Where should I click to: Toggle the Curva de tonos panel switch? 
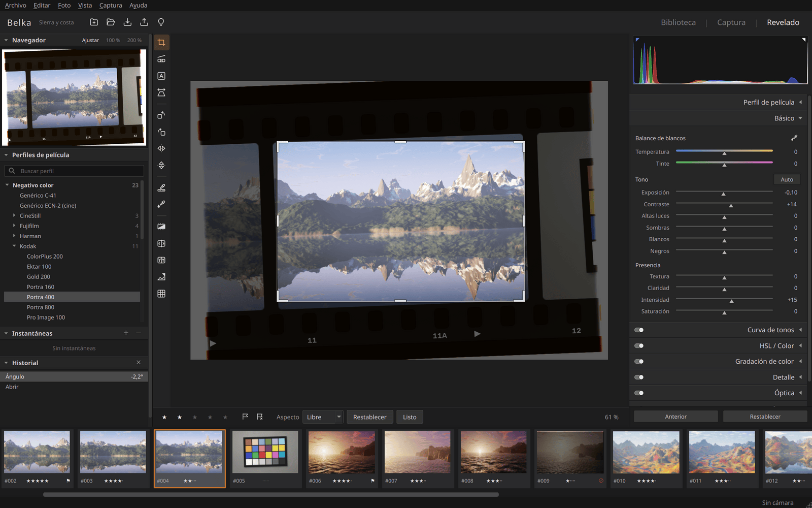(639, 330)
